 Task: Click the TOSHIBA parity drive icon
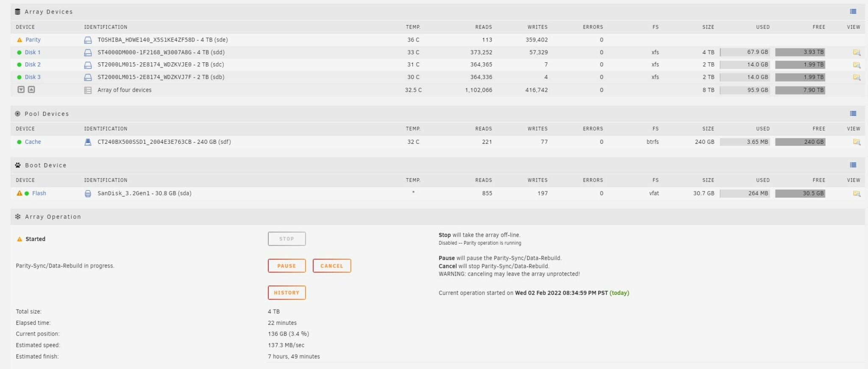click(88, 40)
